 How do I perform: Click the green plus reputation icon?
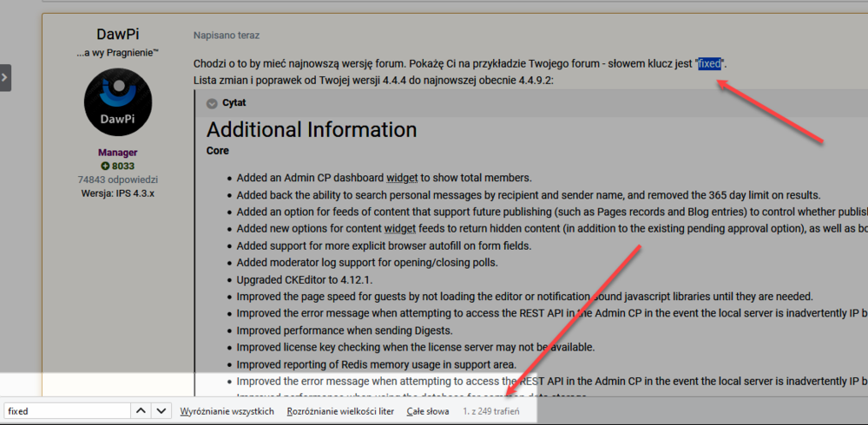pos(105,166)
